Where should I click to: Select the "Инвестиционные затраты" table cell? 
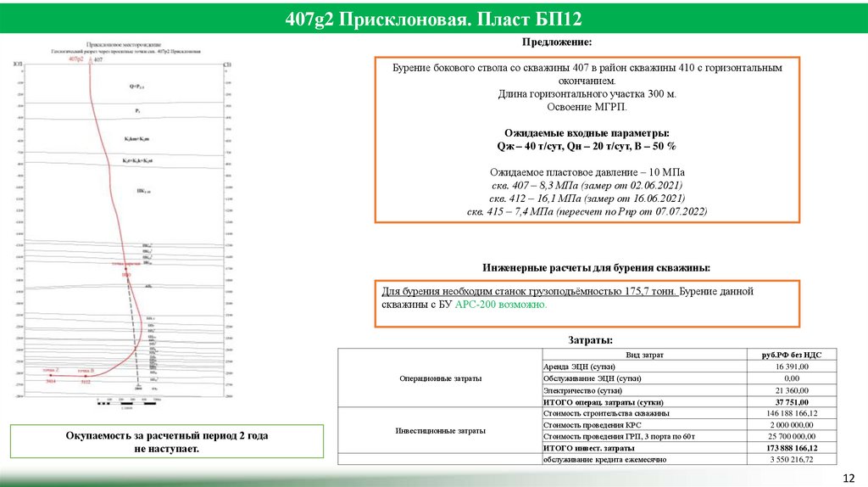click(440, 430)
